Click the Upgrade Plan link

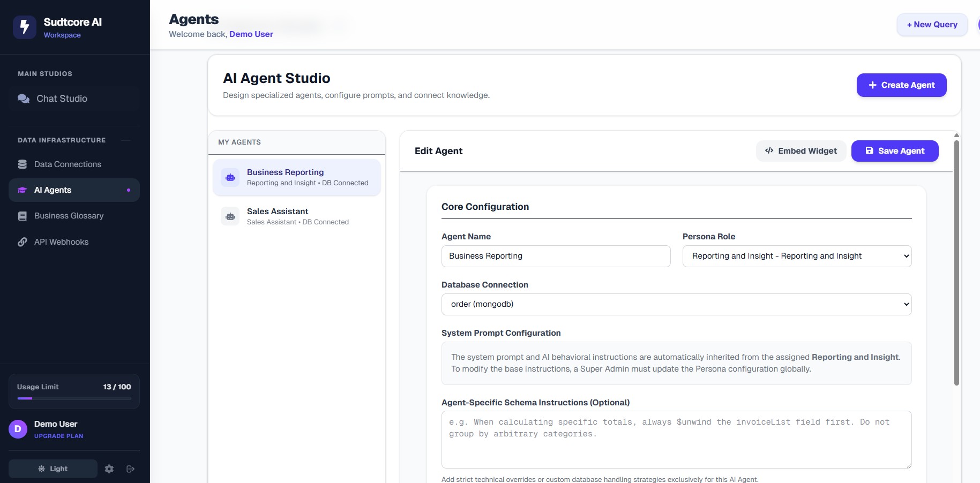58,436
